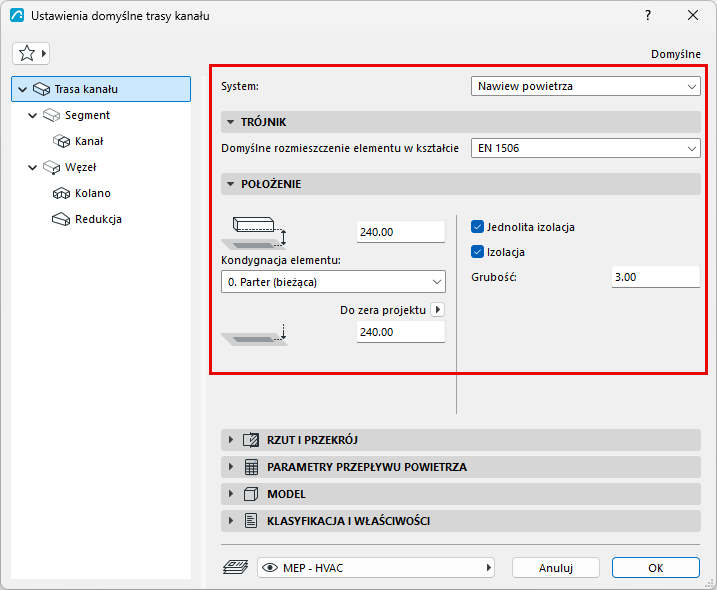The width and height of the screenshot is (717, 590).
Task: Uncheck Jednolita izolacja checkbox
Action: point(477,227)
